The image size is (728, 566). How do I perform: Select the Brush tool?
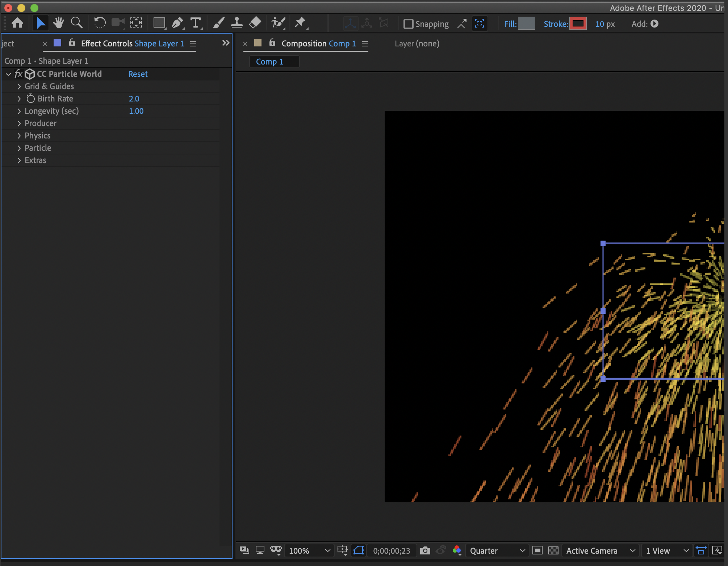pos(218,23)
